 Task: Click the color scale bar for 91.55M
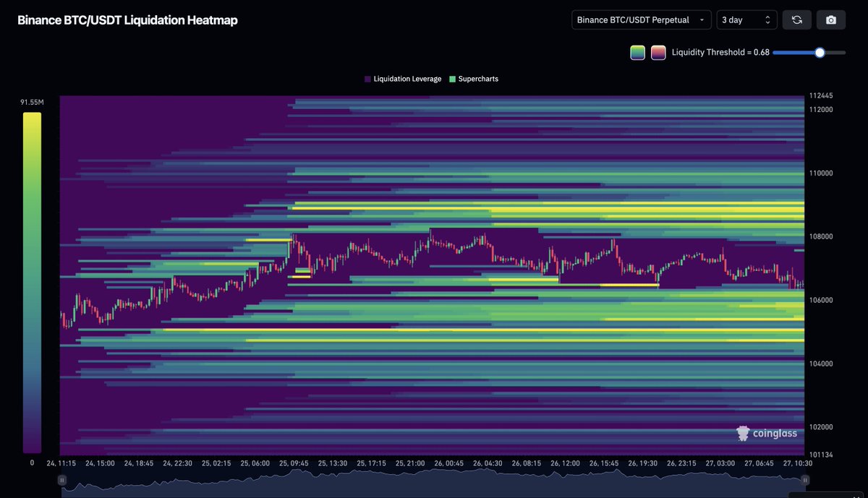tap(32, 282)
